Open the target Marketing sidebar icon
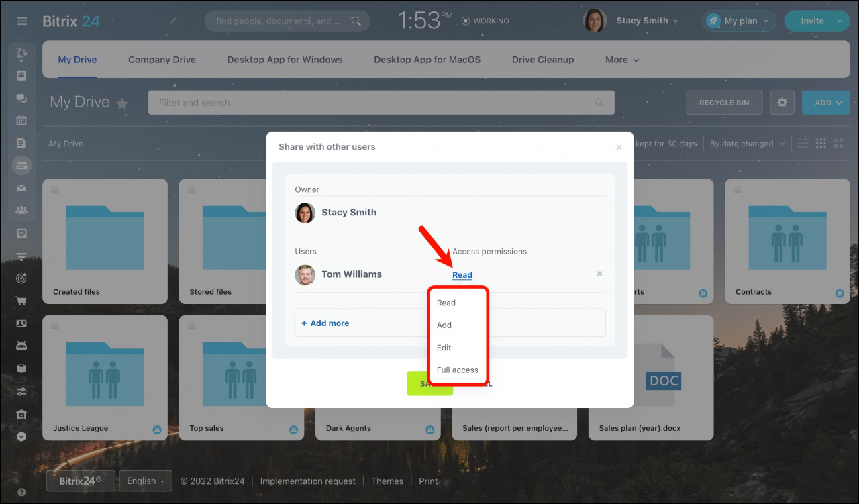Screen dimensions: 859x504 click(x=21, y=278)
